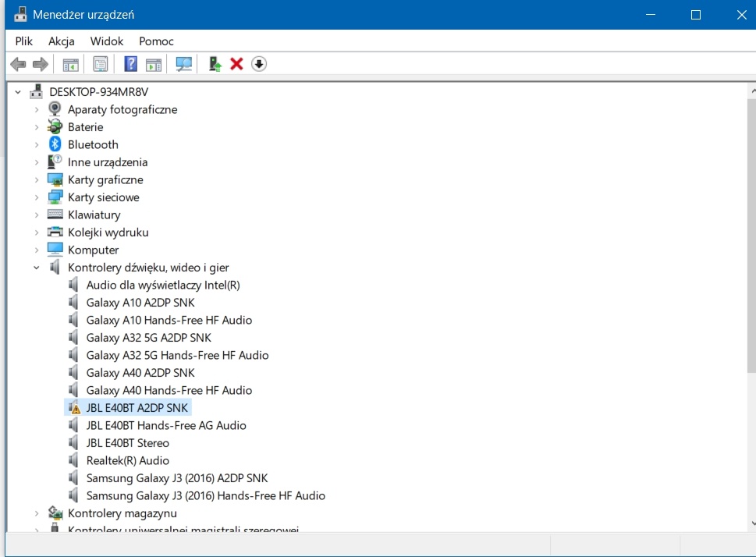Click the Disable device down-arrow icon
756x557 pixels.
[259, 64]
